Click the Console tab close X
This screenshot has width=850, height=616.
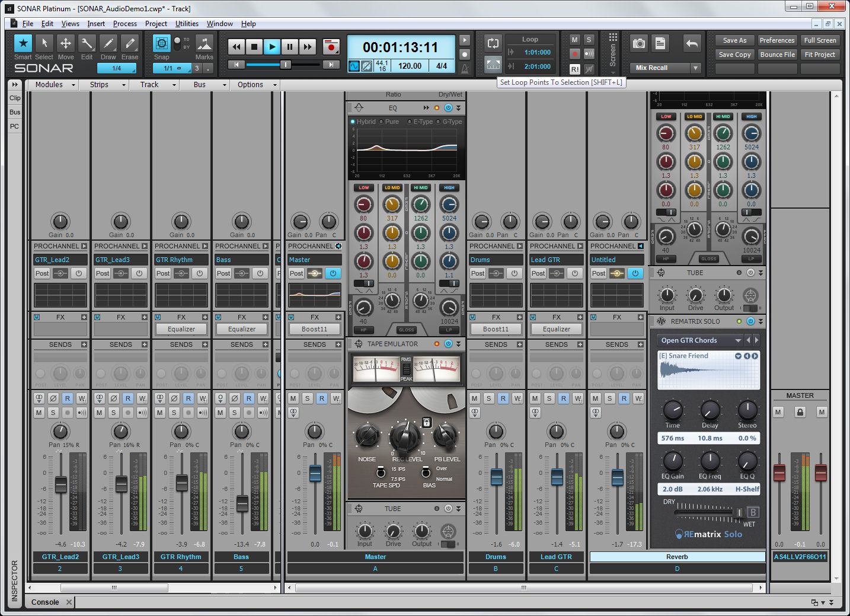point(69,602)
